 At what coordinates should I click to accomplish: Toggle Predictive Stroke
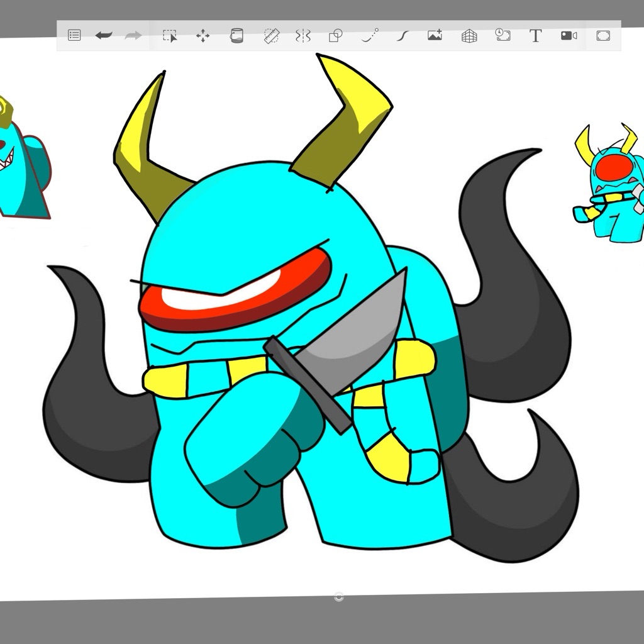click(x=370, y=36)
